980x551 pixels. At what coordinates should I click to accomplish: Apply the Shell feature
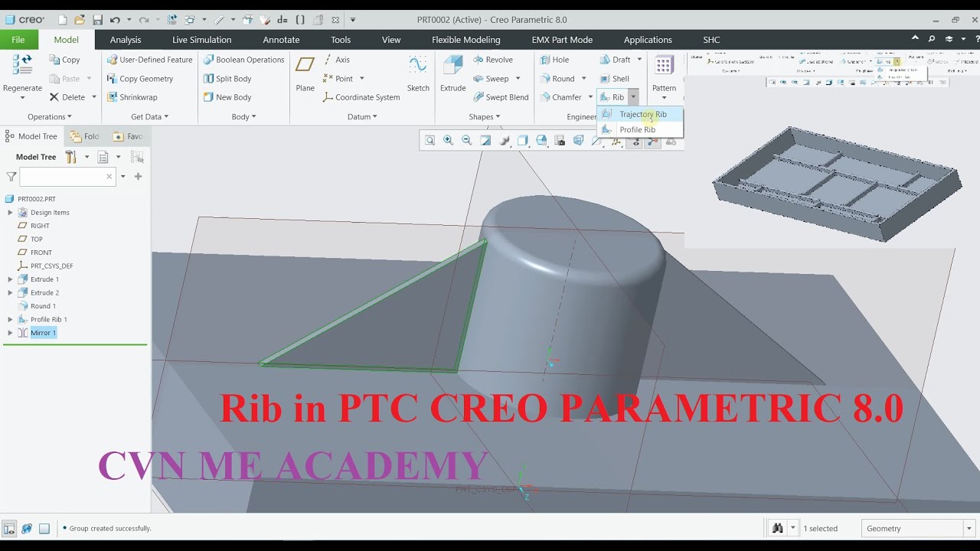(614, 79)
